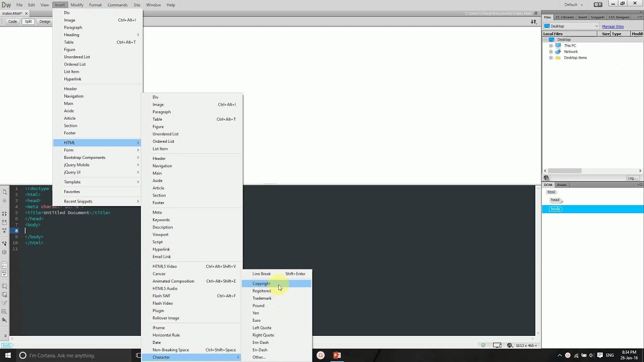Viewport: 644px width, 362px height.
Task: Open PowerPoint from the taskbar
Action: [337, 355]
